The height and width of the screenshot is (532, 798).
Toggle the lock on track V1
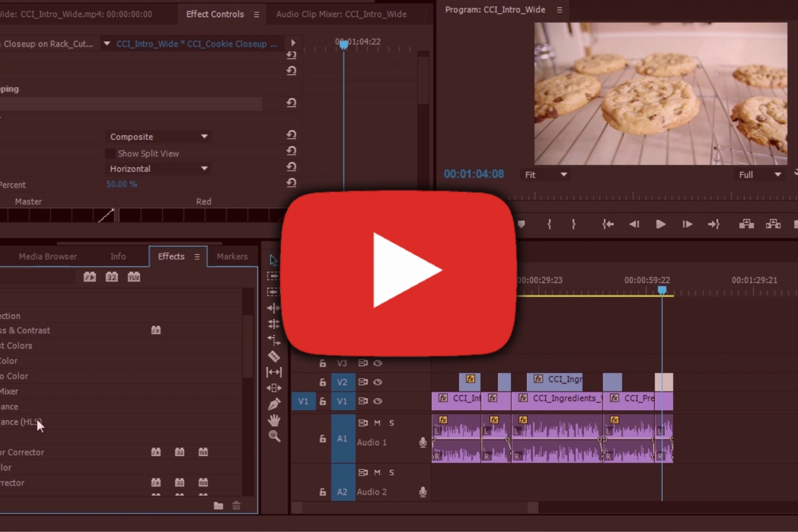(323, 401)
